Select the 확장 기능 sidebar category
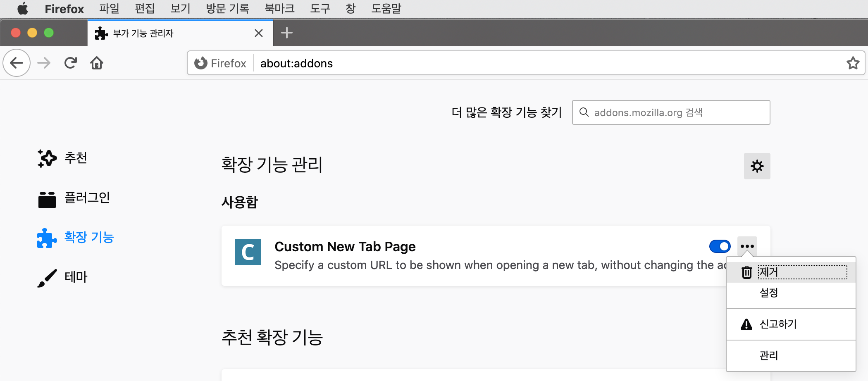Image resolution: width=868 pixels, height=381 pixels. 76,237
